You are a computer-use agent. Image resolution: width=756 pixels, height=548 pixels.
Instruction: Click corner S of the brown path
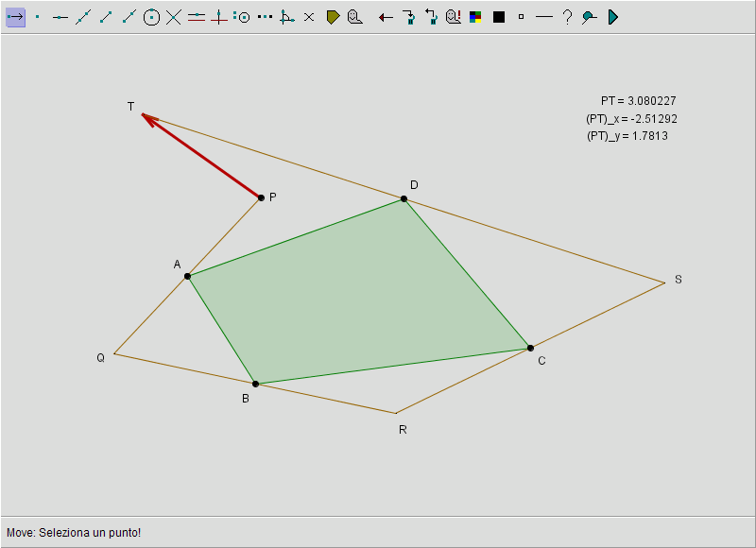pyautogui.click(x=665, y=283)
